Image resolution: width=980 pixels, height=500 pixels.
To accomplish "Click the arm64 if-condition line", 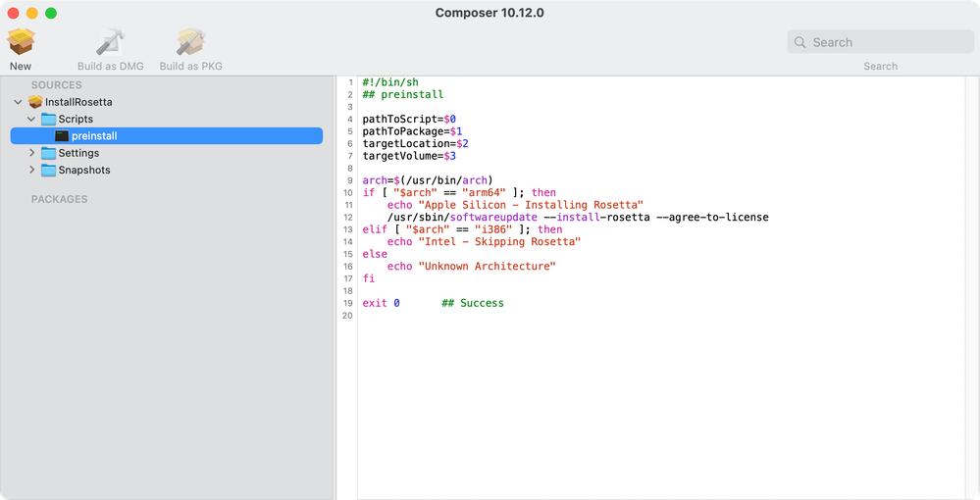I will pos(459,192).
